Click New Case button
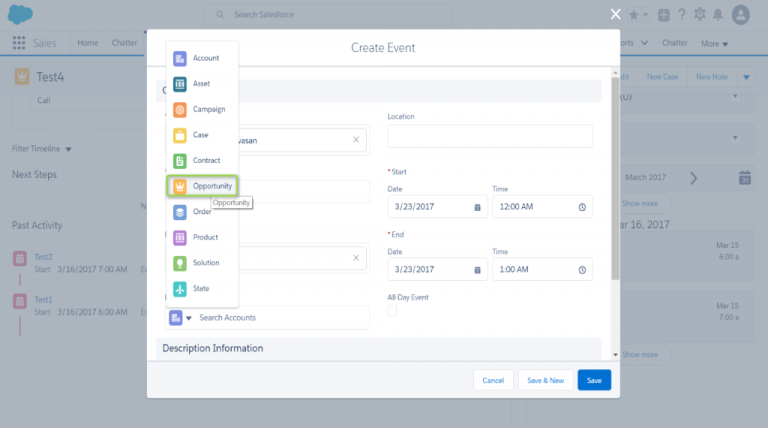Image resolution: width=768 pixels, height=428 pixels. point(662,77)
